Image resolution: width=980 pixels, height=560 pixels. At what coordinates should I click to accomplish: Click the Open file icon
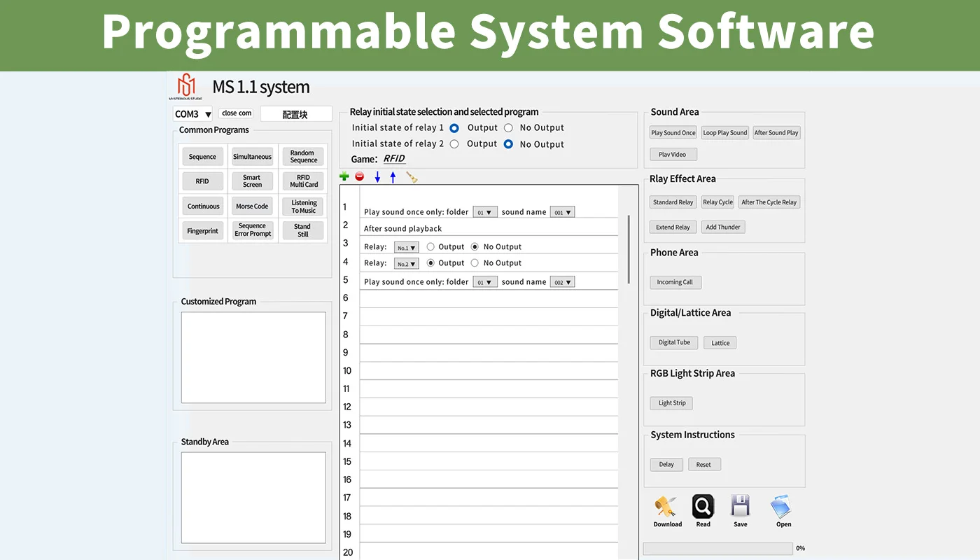click(x=781, y=507)
